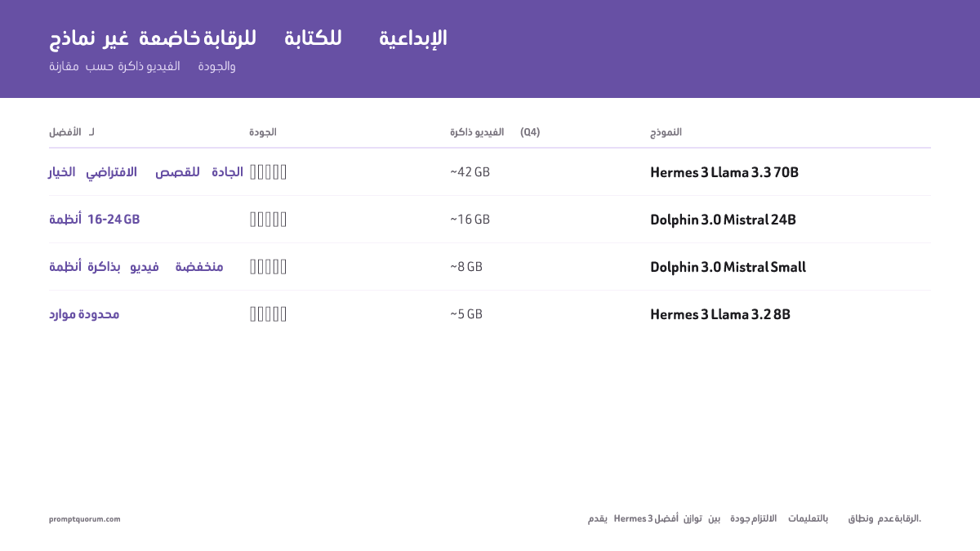Image resolution: width=980 pixels, height=551 pixels.
Task: Click the ذاكرة الفيديو (Q4) column header
Action: (x=495, y=131)
